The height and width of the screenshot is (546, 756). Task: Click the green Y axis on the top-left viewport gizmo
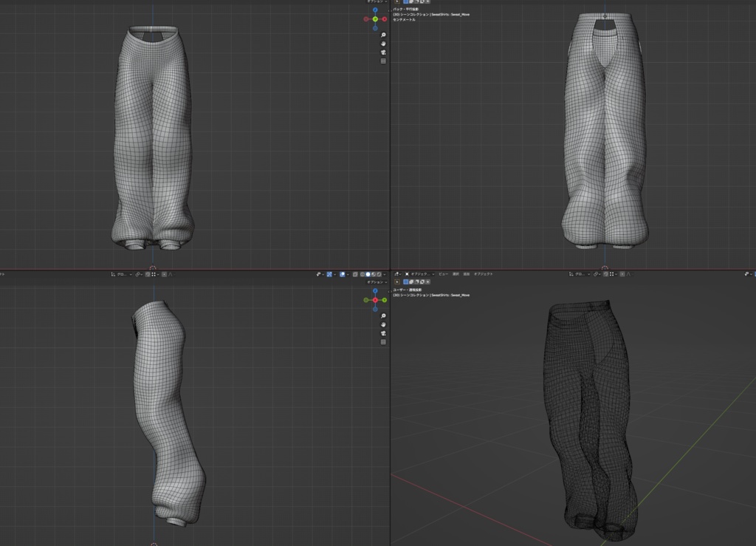click(375, 19)
